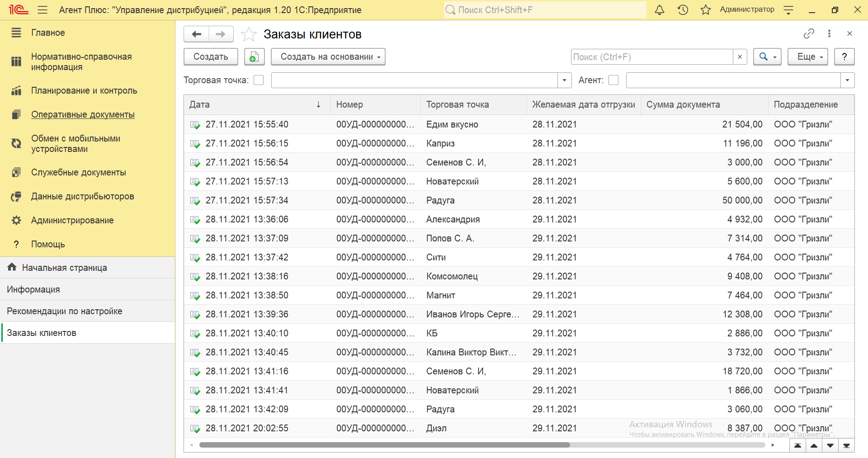
Task: Add Заказы клиентов to favorites star
Action: pyautogui.click(x=249, y=34)
